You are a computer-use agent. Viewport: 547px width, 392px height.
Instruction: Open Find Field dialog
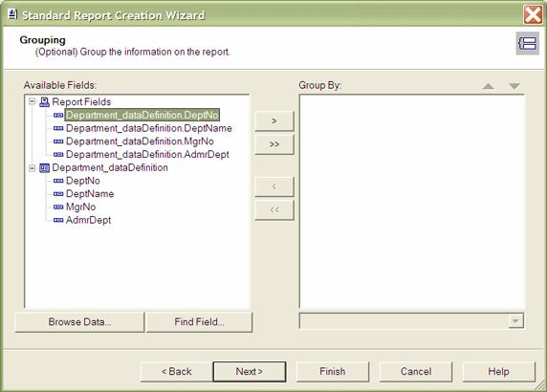[x=199, y=321]
